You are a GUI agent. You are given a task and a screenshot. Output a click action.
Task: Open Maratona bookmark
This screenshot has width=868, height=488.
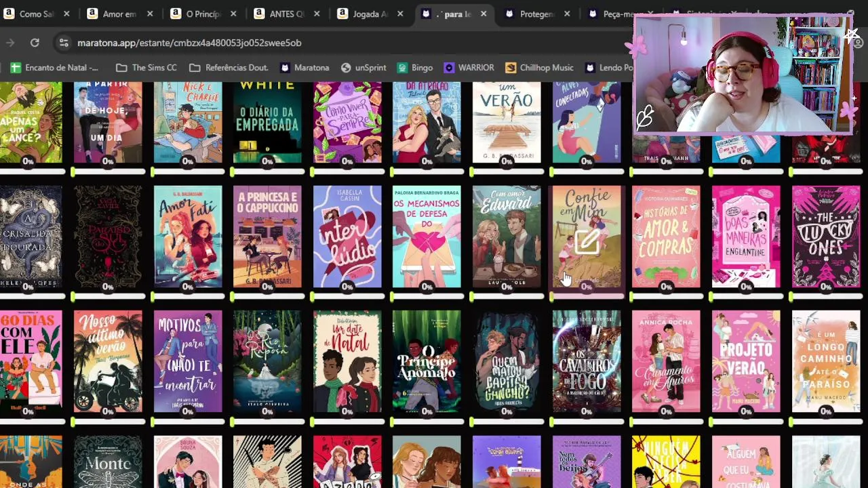[305, 68]
